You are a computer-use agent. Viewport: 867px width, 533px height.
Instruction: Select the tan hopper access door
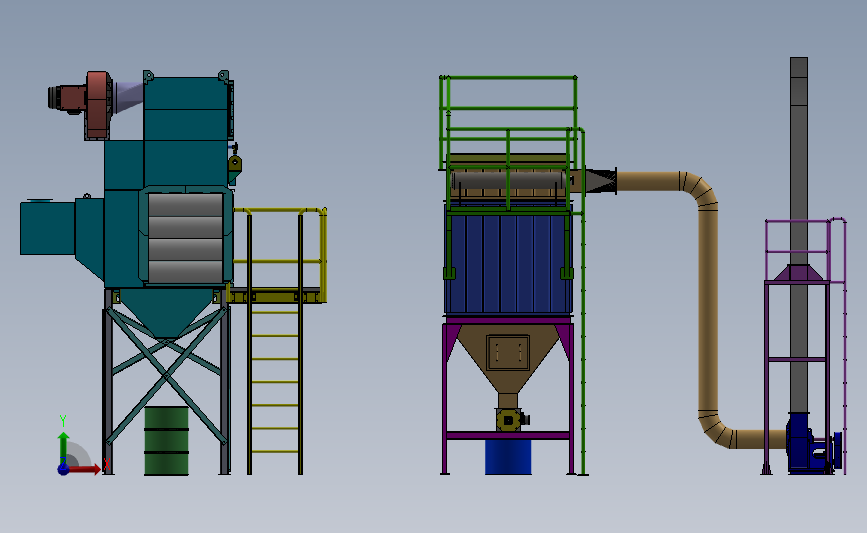(x=508, y=352)
